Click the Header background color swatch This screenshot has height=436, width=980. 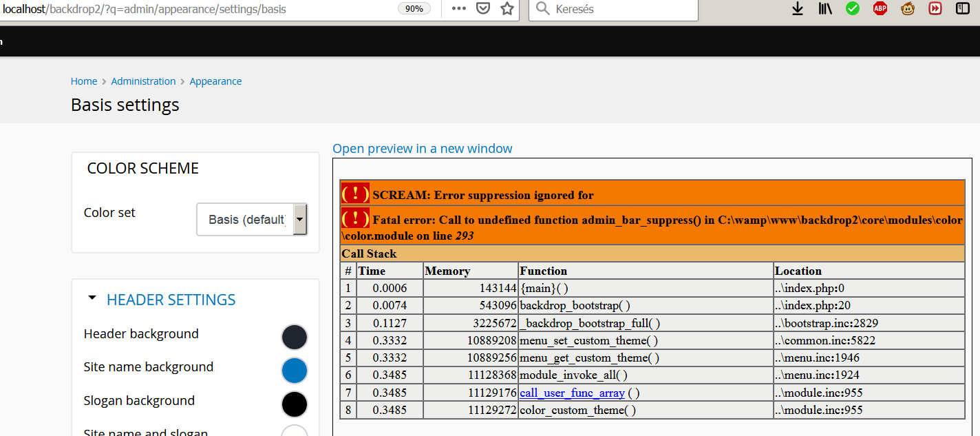pyautogui.click(x=295, y=337)
